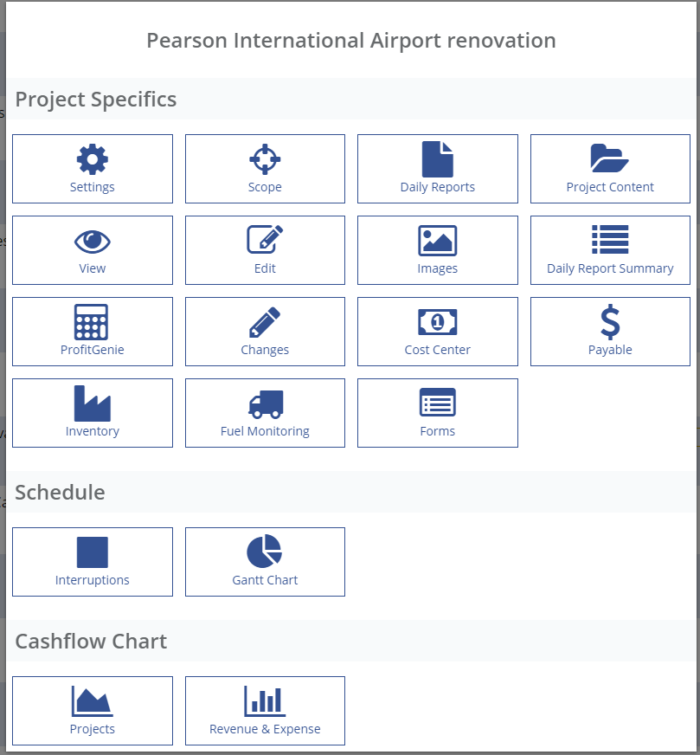Open the Projects cashflow chart tile
This screenshot has width=700, height=755.
point(93,711)
